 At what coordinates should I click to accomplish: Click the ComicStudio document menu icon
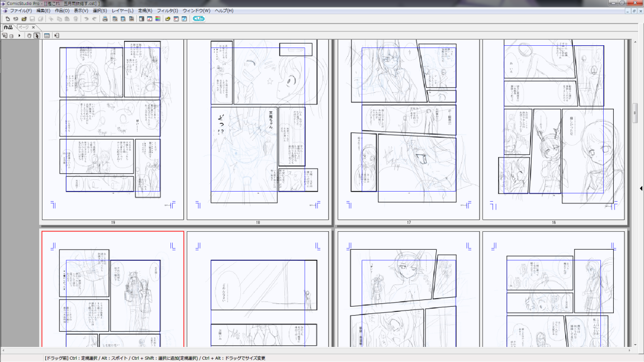(x=5, y=11)
